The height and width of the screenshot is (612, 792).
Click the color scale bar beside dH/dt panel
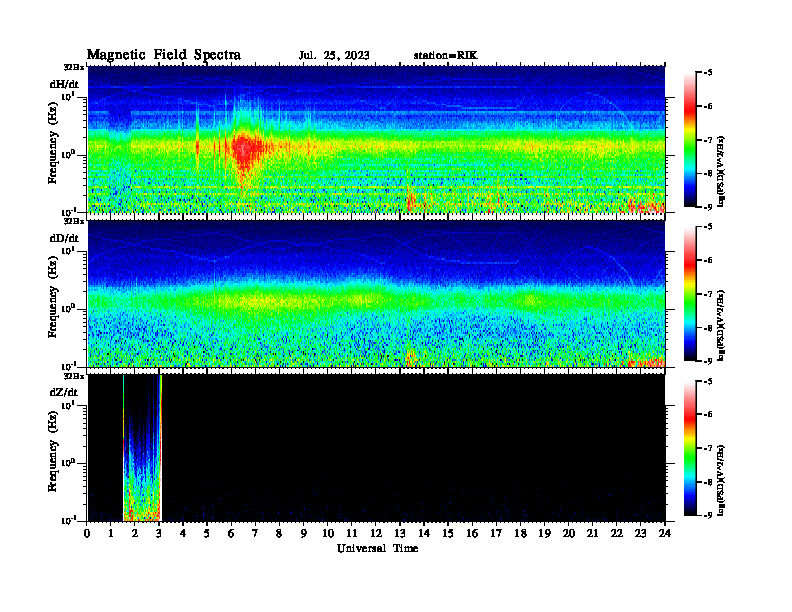(690, 140)
